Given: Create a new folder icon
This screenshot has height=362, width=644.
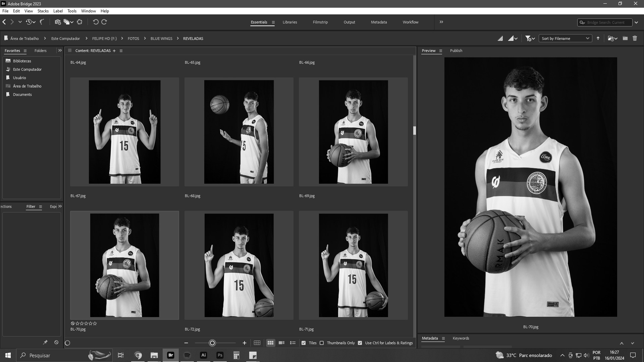Looking at the screenshot, I should (625, 39).
